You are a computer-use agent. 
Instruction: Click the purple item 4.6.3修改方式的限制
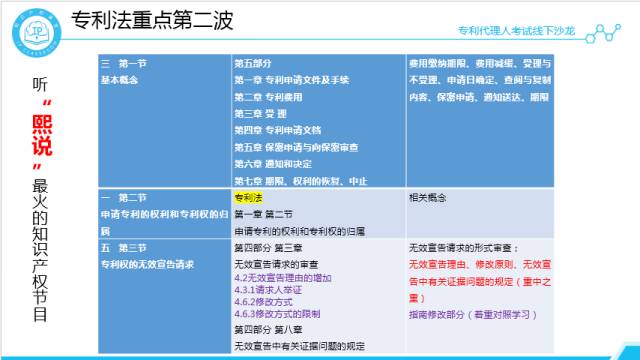pos(277,314)
